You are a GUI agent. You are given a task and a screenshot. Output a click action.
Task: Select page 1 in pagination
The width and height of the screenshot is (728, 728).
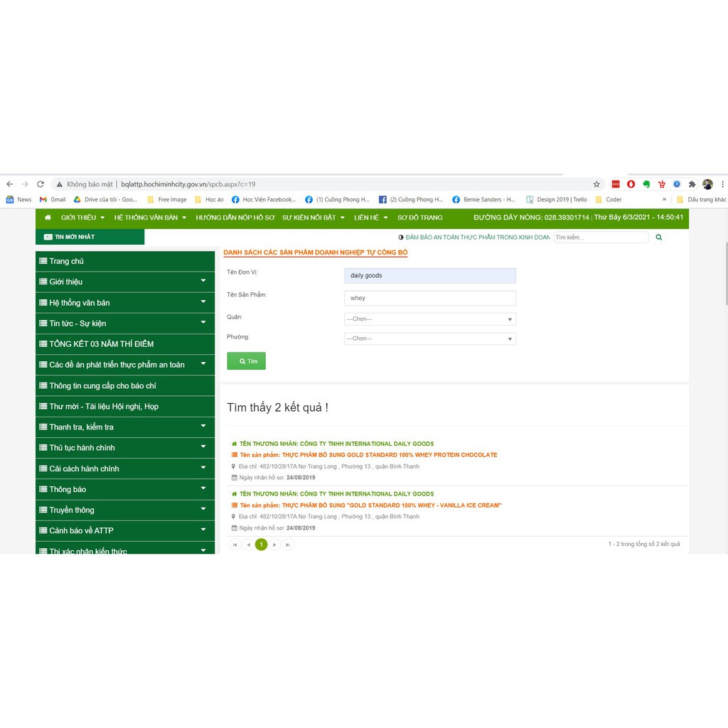(262, 545)
